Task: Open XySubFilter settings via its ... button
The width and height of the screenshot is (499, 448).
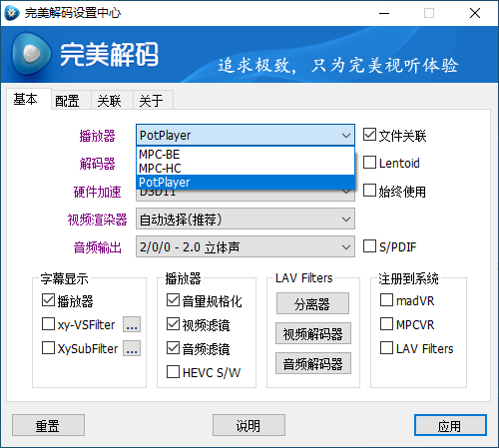Action: tap(132, 348)
